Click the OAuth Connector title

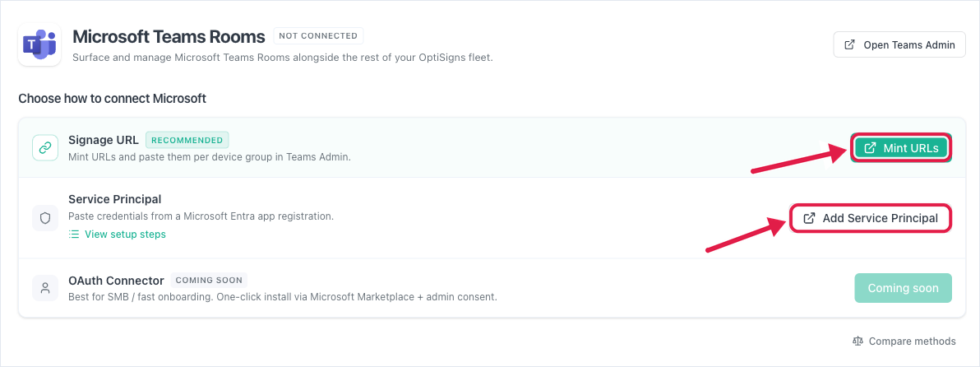(116, 280)
